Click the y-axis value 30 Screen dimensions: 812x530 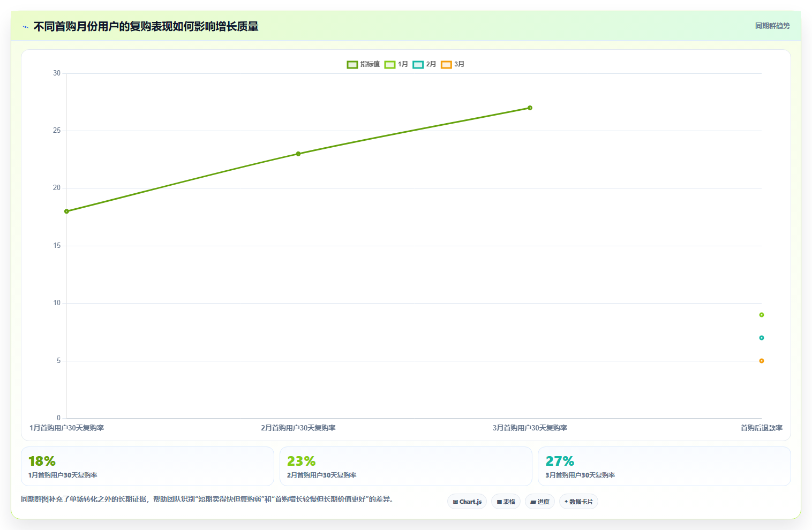pos(57,73)
